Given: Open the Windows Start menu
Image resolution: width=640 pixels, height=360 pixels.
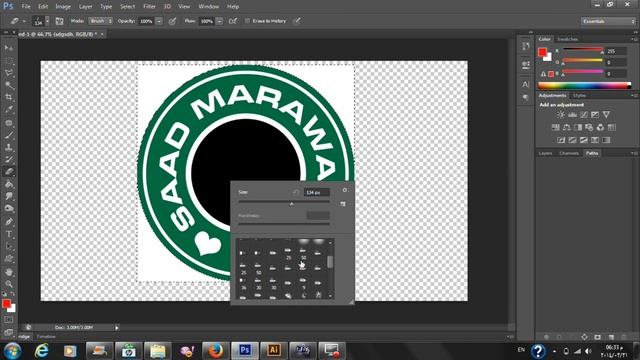Looking at the screenshot, I should point(12,351).
